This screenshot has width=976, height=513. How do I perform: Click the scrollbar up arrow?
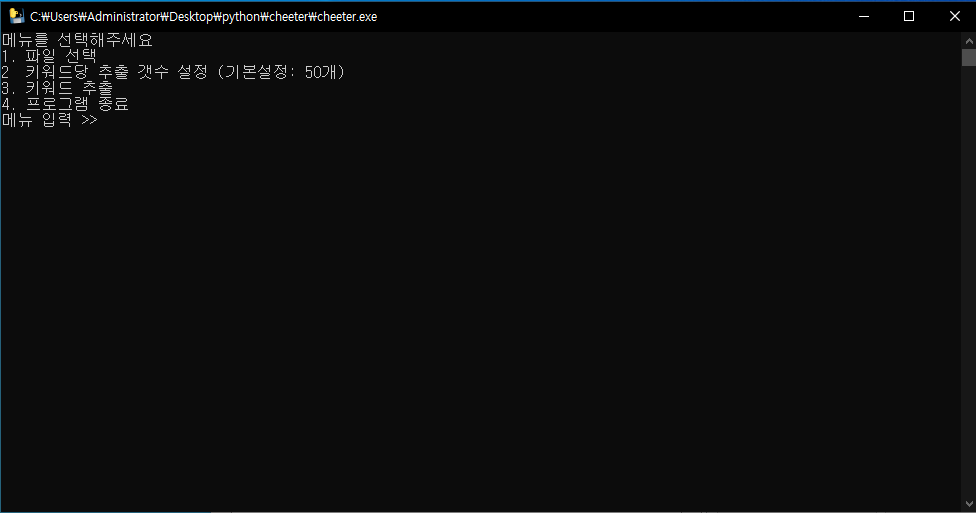coord(968,40)
